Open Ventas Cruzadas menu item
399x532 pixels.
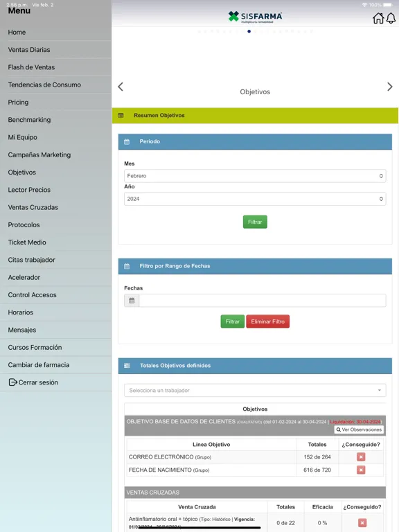point(55,207)
